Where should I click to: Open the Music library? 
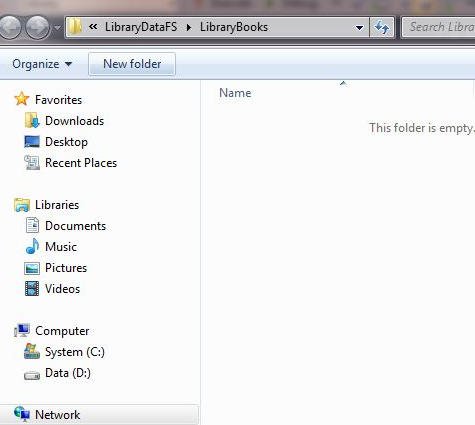61,247
